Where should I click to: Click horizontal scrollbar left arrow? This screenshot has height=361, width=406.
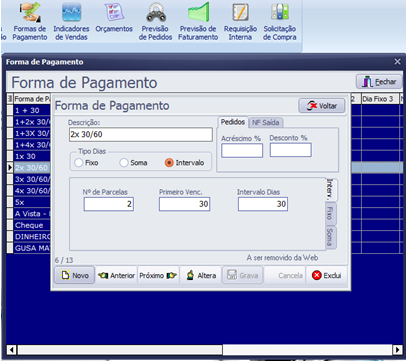tap(12, 350)
